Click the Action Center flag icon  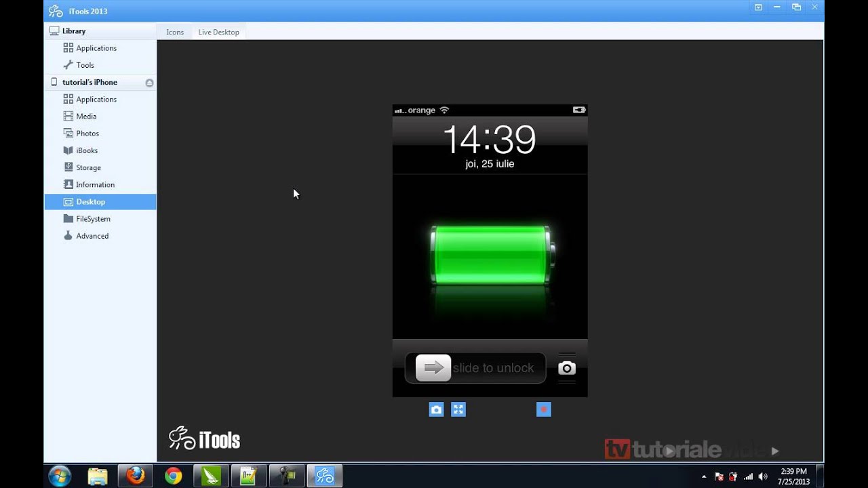point(719,476)
